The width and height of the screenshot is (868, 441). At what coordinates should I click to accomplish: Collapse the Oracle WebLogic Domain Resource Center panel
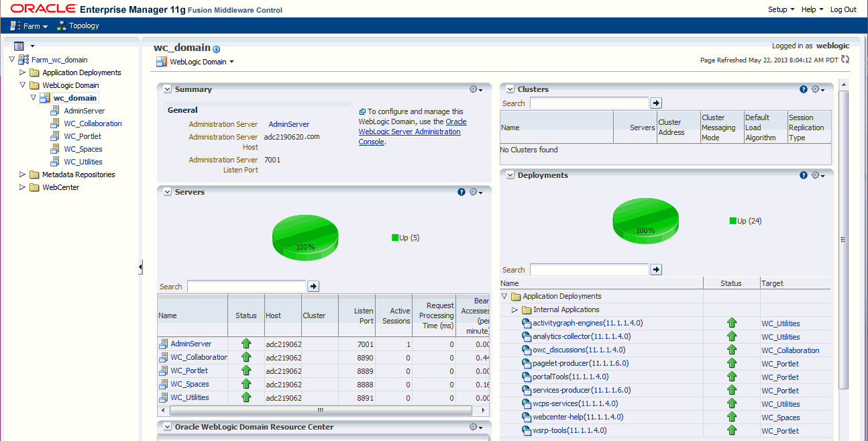(x=168, y=427)
